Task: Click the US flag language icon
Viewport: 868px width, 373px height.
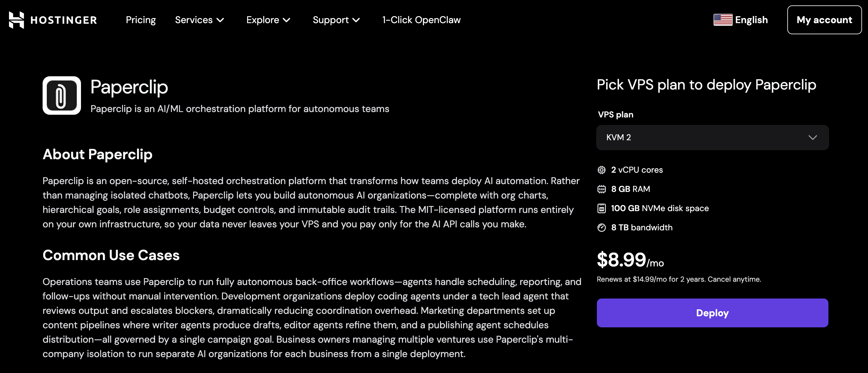Action: pyautogui.click(x=723, y=20)
